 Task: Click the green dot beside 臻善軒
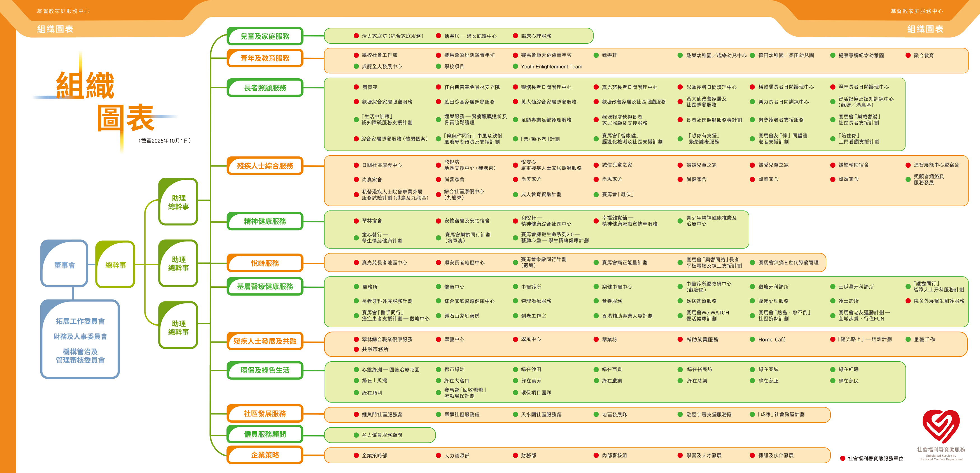point(596,55)
